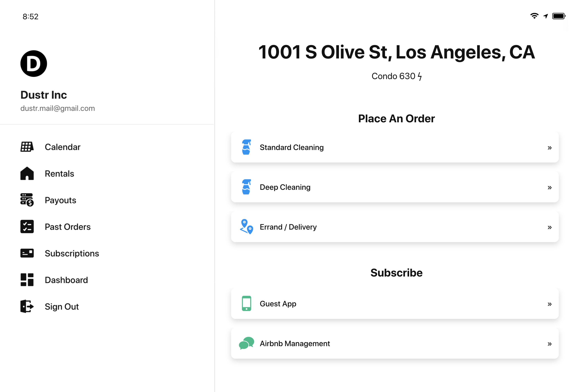Click the lightning bolt next to Condo 630
The height and width of the screenshot is (392, 581).
(420, 76)
